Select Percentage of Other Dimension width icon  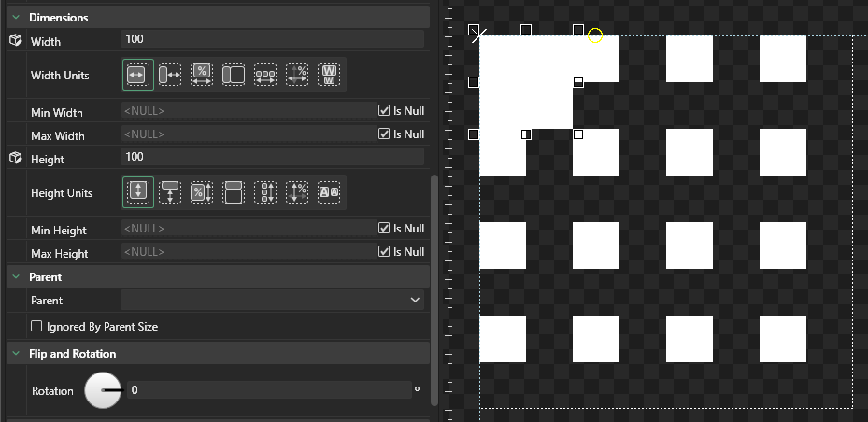pyautogui.click(x=297, y=75)
